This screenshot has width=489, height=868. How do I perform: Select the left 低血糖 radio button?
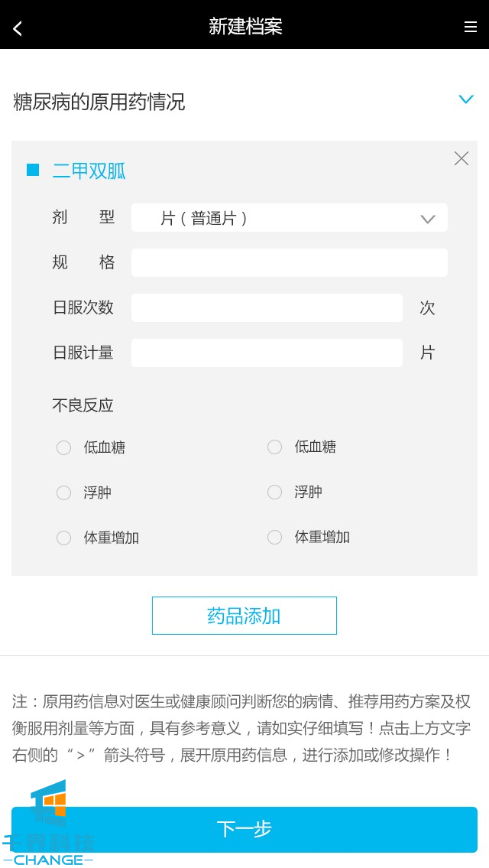point(64,447)
